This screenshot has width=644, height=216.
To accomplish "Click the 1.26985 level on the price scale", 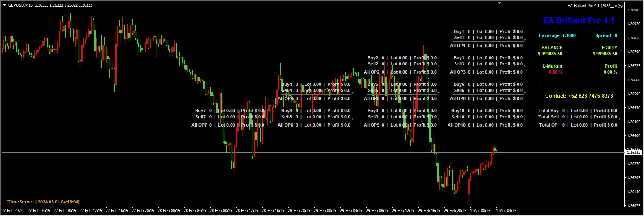I will click(x=634, y=10).
